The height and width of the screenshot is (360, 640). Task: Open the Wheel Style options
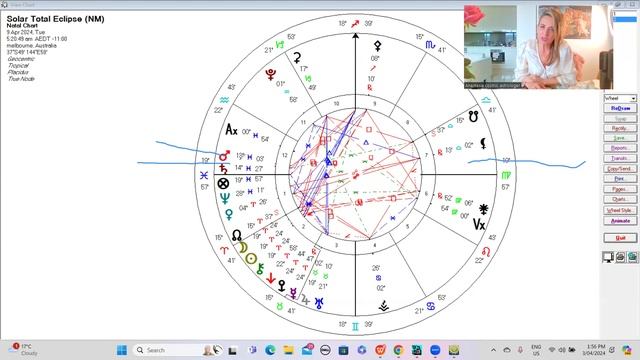click(x=620, y=210)
